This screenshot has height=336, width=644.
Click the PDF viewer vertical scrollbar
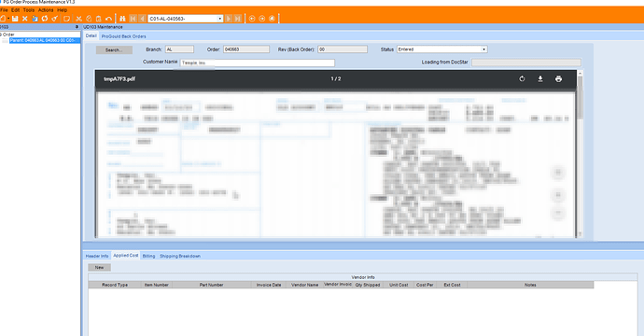point(580,154)
